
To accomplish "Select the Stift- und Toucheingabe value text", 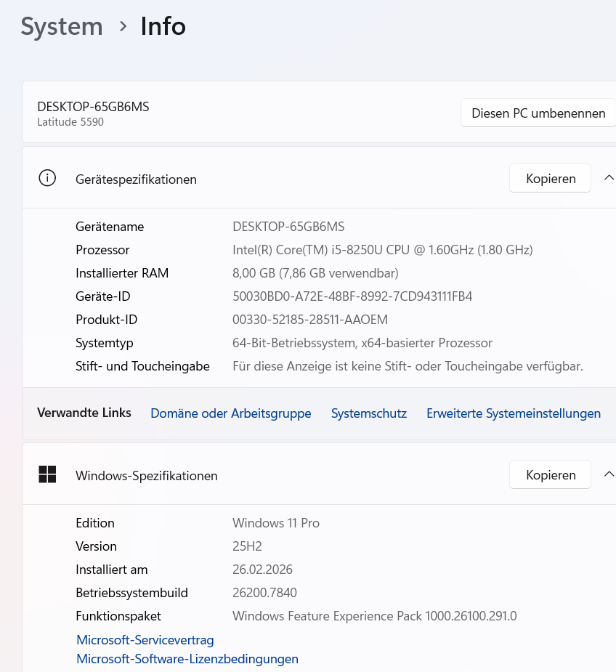I will [408, 366].
